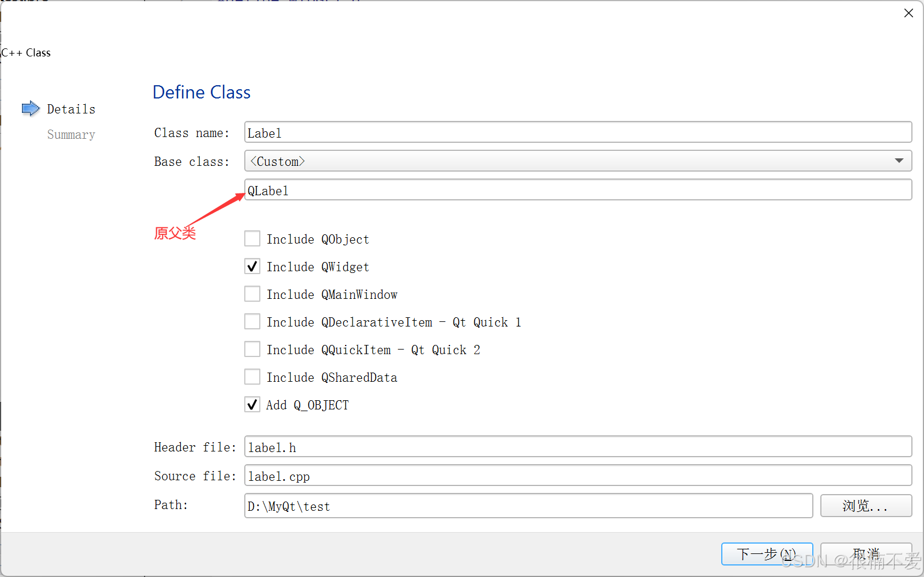This screenshot has height=577, width=924.
Task: Select the Summary step in sidebar
Action: pos(71,134)
